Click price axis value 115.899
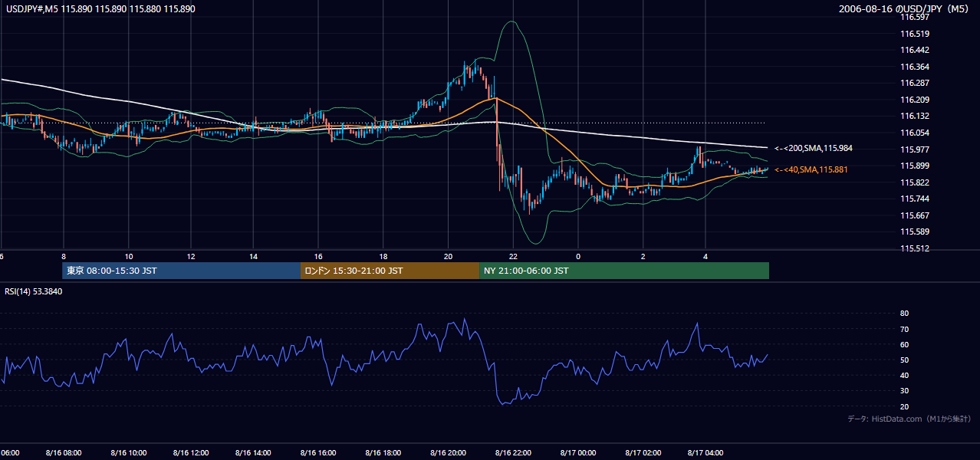The width and height of the screenshot is (980, 460). [915, 166]
